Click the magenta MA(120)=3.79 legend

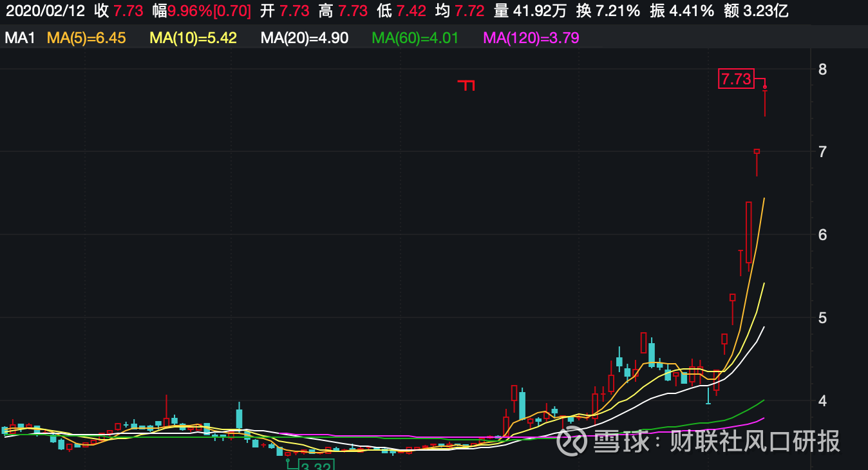click(531, 38)
